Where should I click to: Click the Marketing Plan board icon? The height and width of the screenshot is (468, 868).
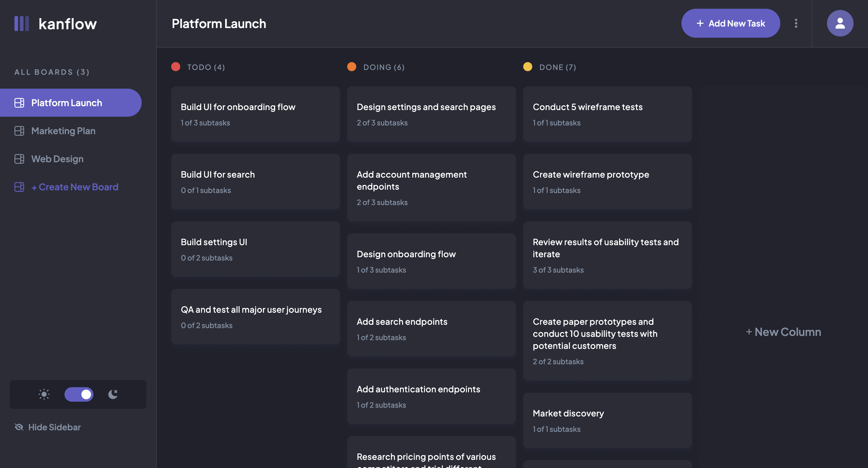tap(19, 131)
